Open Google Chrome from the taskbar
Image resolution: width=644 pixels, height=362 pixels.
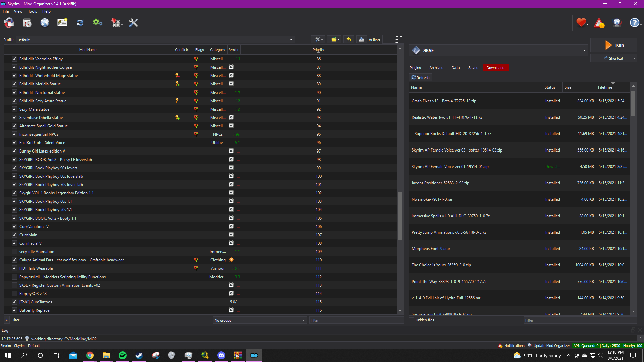[90, 355]
